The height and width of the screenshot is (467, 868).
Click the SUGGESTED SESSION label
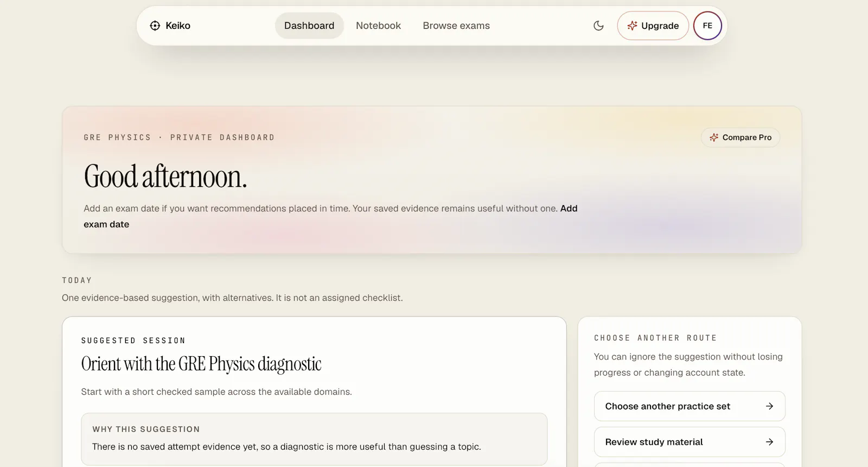[133, 340]
